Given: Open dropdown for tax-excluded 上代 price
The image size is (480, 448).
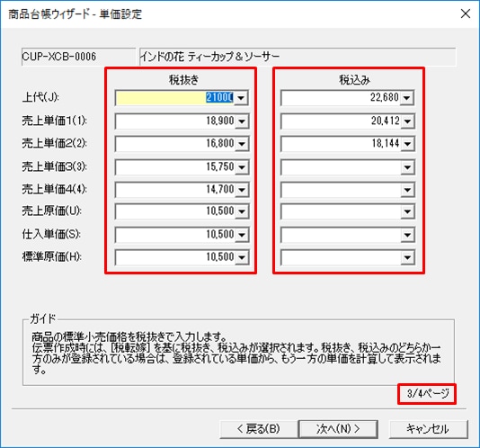Looking at the screenshot, I should (x=241, y=98).
